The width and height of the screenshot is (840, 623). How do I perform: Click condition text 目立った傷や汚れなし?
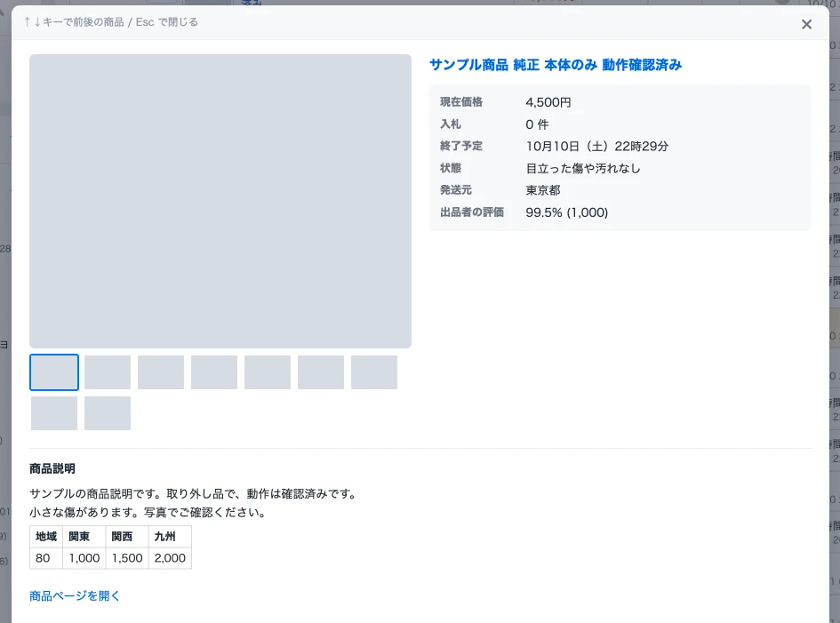[x=583, y=168]
